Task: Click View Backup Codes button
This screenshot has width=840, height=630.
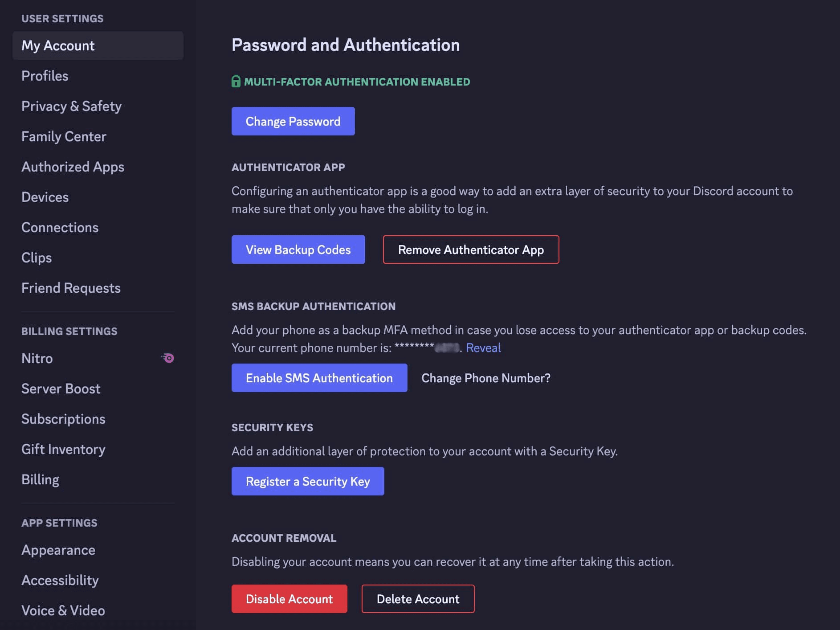Action: [298, 250]
